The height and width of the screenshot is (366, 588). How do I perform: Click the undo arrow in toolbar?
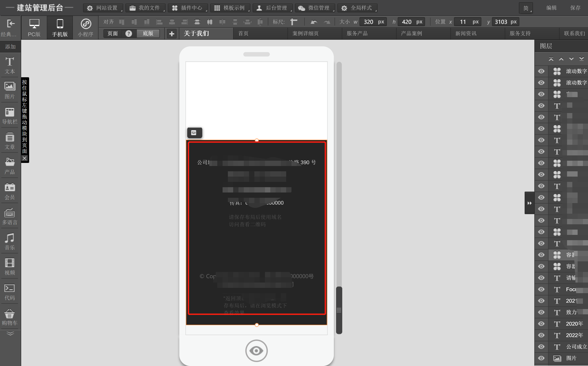pos(314,22)
